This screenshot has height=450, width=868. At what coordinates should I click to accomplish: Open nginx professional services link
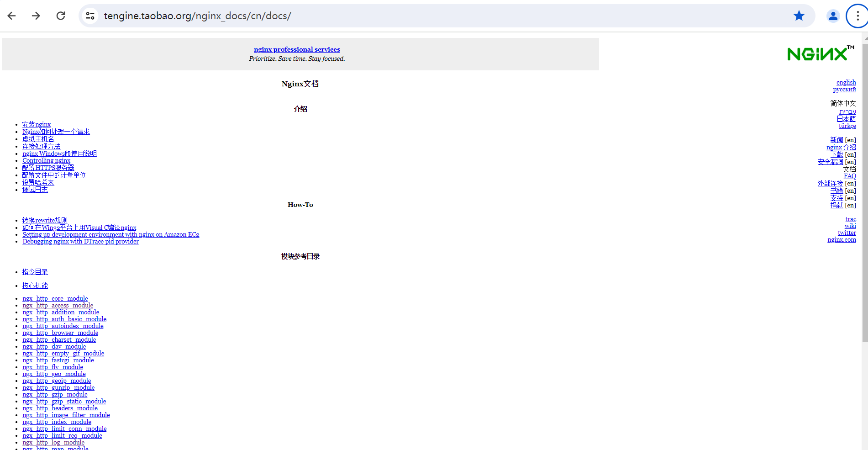click(x=297, y=49)
